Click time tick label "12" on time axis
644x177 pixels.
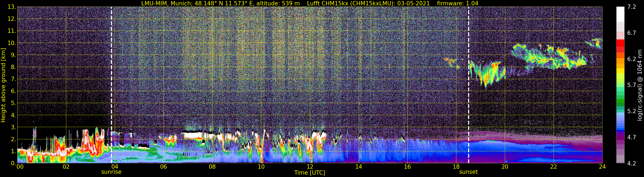coord(310,167)
